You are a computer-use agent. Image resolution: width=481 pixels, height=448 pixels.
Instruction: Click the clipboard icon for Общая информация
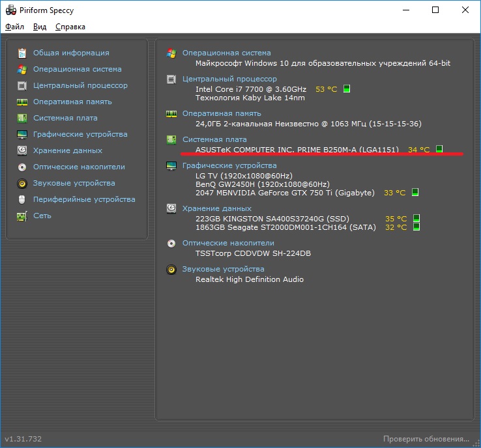(x=22, y=53)
